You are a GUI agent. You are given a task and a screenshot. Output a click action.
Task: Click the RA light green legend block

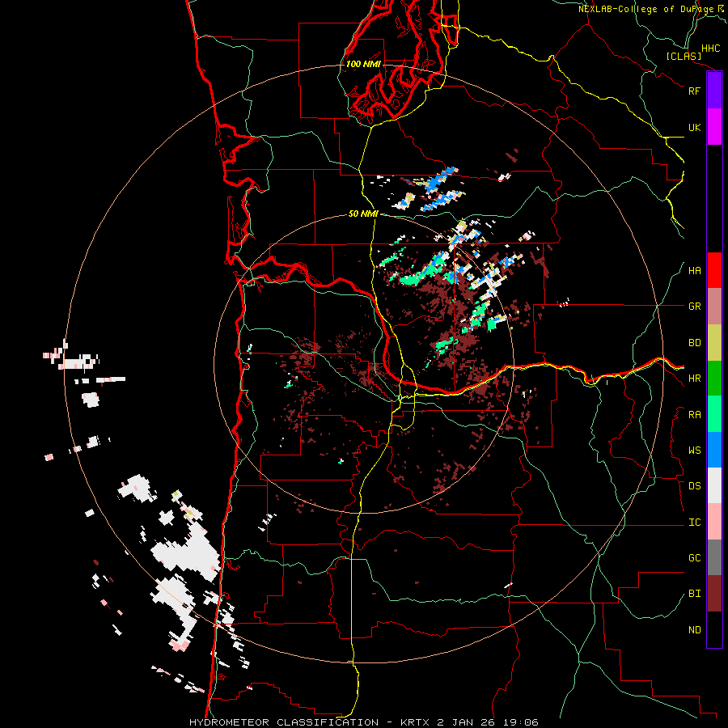tap(714, 413)
